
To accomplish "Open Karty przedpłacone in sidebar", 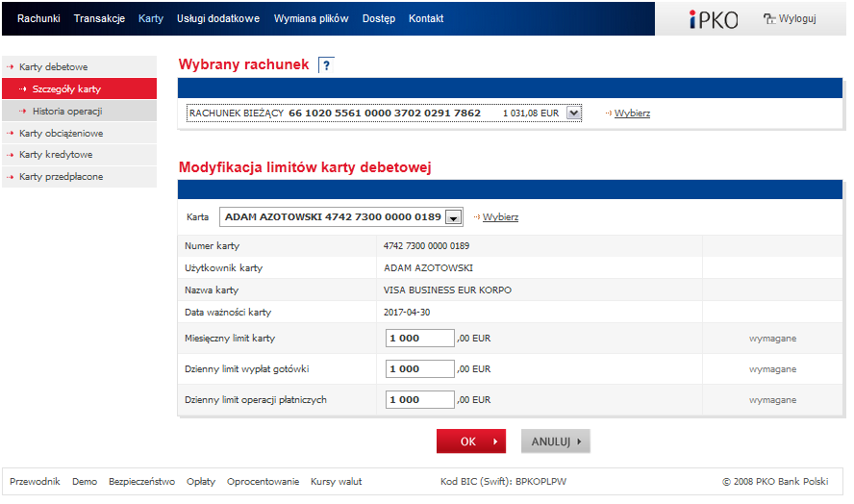I will pyautogui.click(x=80, y=177).
